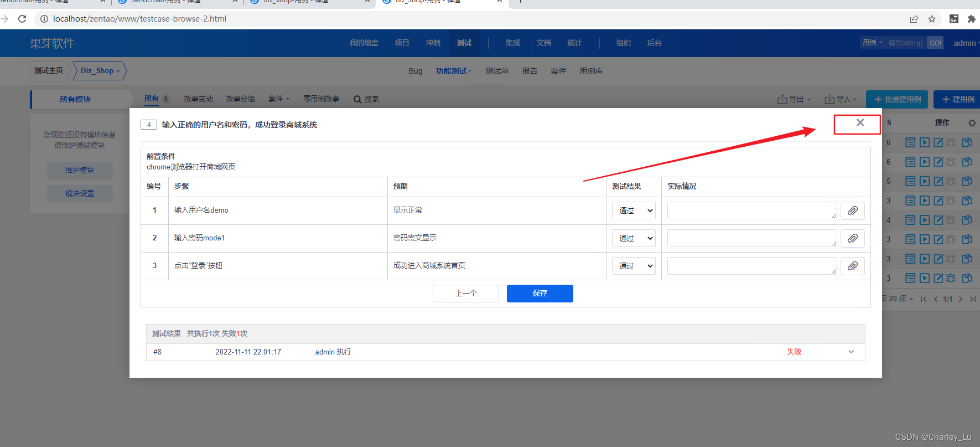
Task: Open the 测试结果 dropdown for step 1
Action: [x=634, y=210]
